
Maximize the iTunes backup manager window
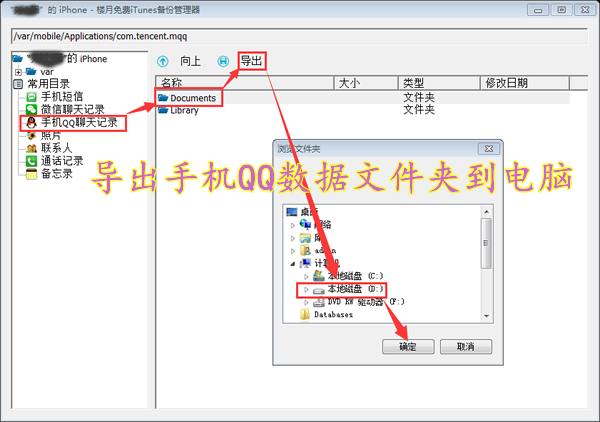click(x=561, y=10)
